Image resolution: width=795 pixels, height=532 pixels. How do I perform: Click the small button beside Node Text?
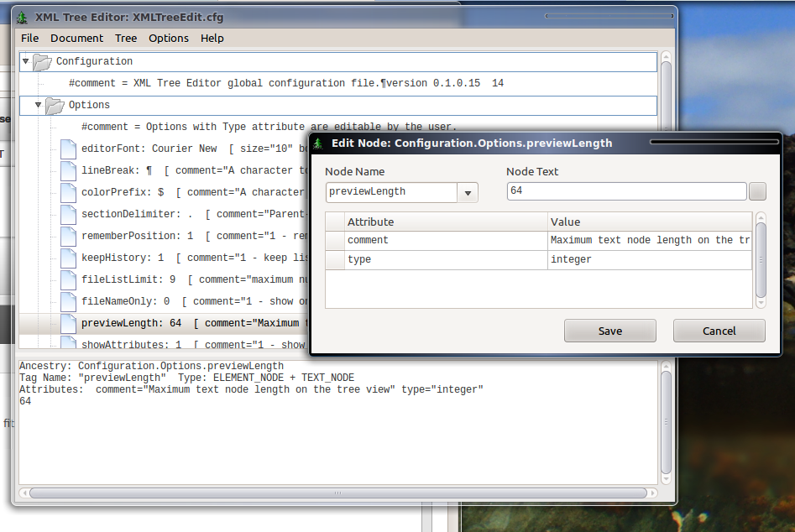click(x=757, y=191)
